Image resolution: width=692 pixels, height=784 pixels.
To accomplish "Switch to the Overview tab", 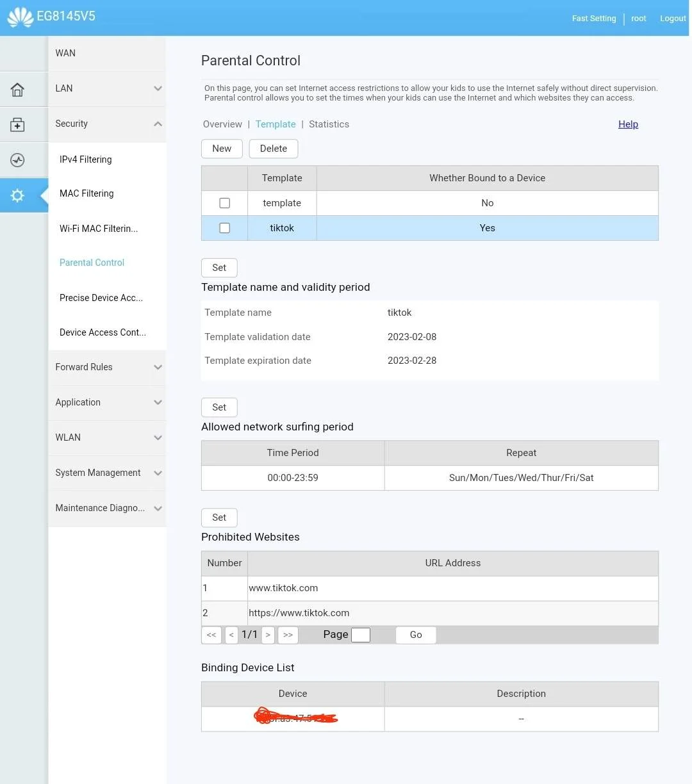I will click(222, 124).
